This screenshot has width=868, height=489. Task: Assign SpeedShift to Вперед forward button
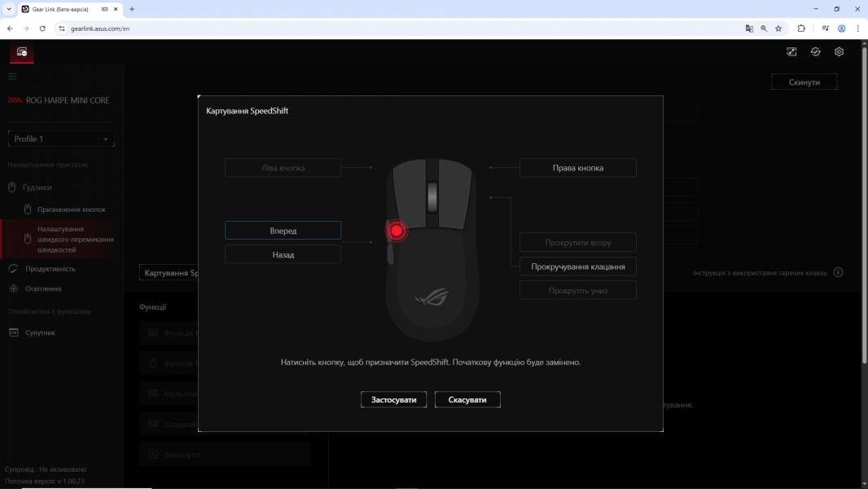coord(283,230)
